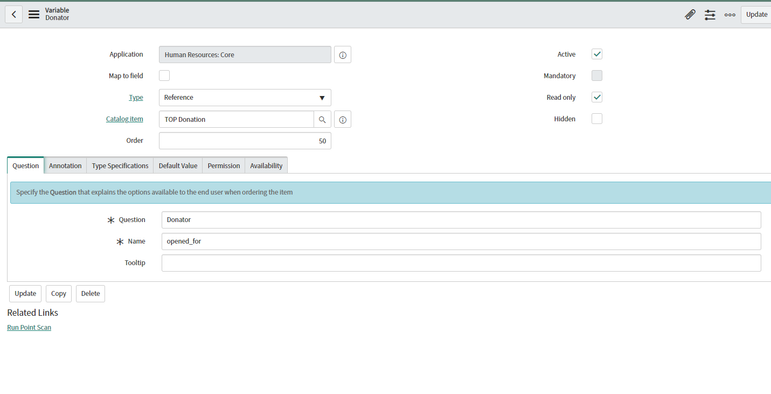Focus the empty Tooltip field

[461, 263]
